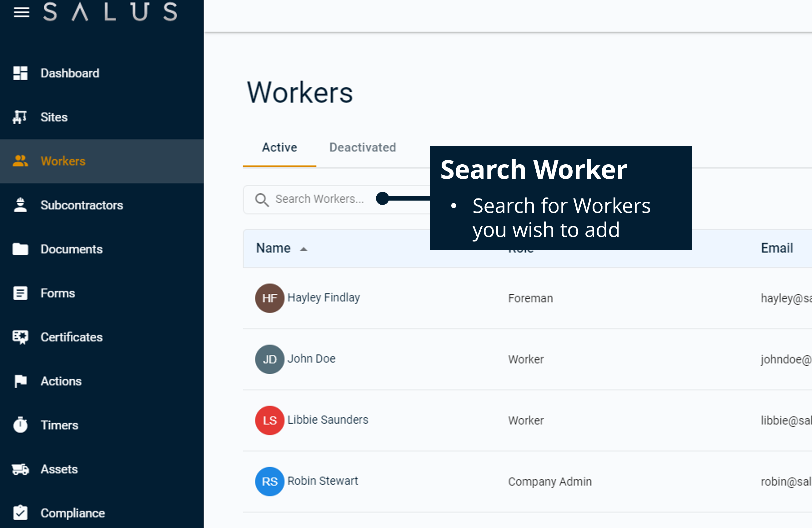Screen dimensions: 812x528
Task: Open Hayley Findlay's worker profile
Action: coord(324,297)
